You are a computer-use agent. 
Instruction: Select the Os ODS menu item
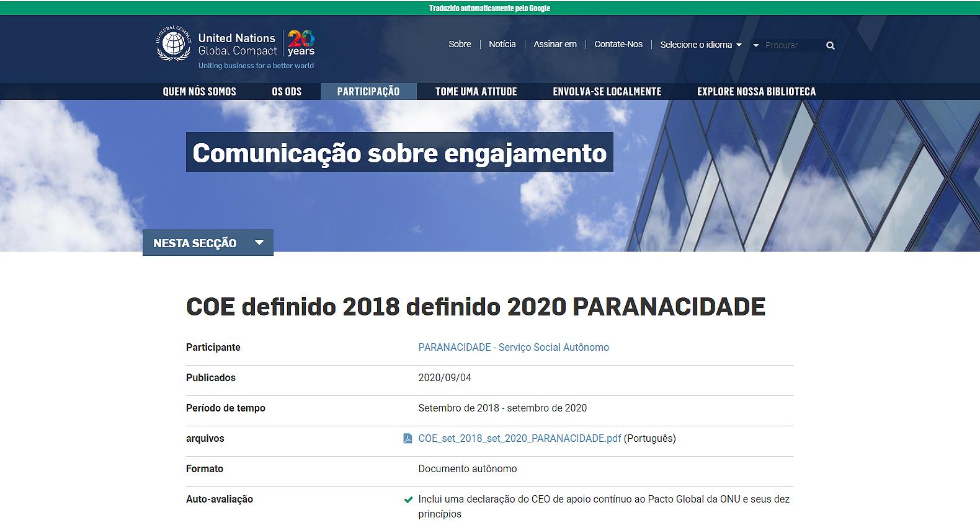pos(287,91)
